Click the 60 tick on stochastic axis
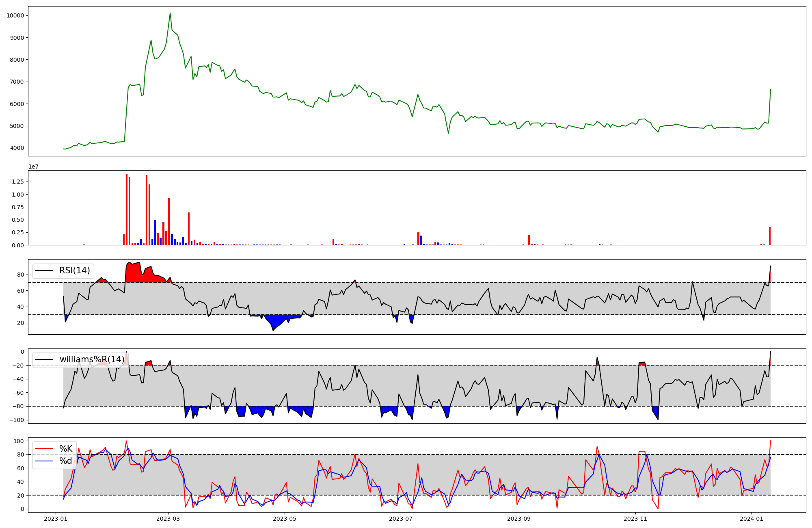Viewport: 812px width, 528px height. (20, 468)
